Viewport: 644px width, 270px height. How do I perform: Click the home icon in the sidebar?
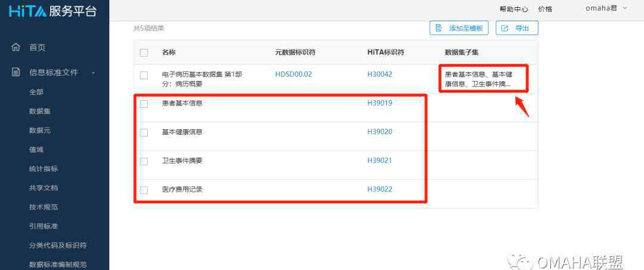tap(16, 48)
